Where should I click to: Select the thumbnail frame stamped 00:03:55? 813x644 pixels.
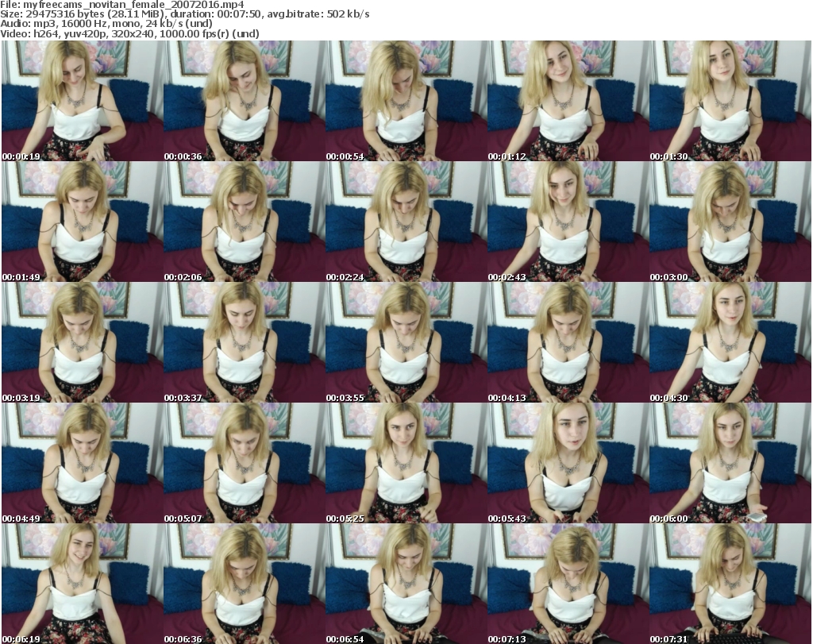[406, 342]
